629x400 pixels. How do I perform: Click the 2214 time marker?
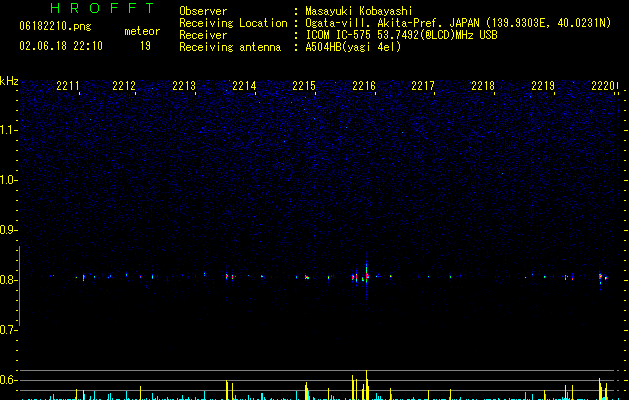pyautogui.click(x=244, y=86)
